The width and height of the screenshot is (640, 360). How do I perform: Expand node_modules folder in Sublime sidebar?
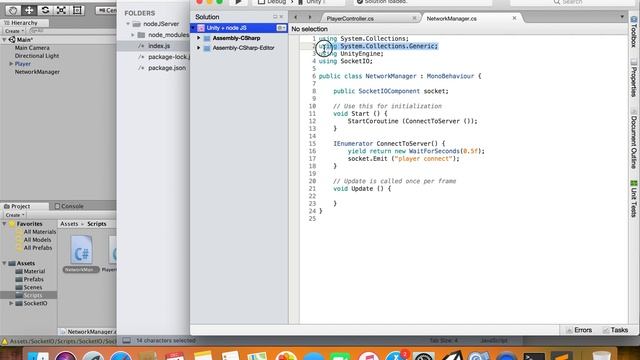[x=133, y=35]
